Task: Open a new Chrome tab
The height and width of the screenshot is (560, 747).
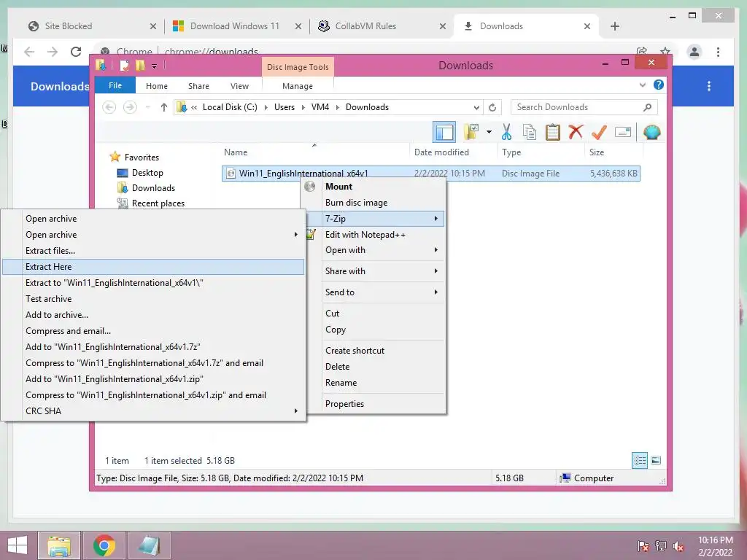Action: (614, 26)
